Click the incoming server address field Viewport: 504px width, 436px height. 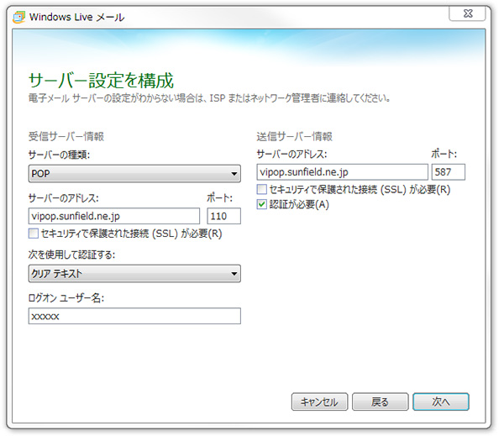pyautogui.click(x=114, y=216)
